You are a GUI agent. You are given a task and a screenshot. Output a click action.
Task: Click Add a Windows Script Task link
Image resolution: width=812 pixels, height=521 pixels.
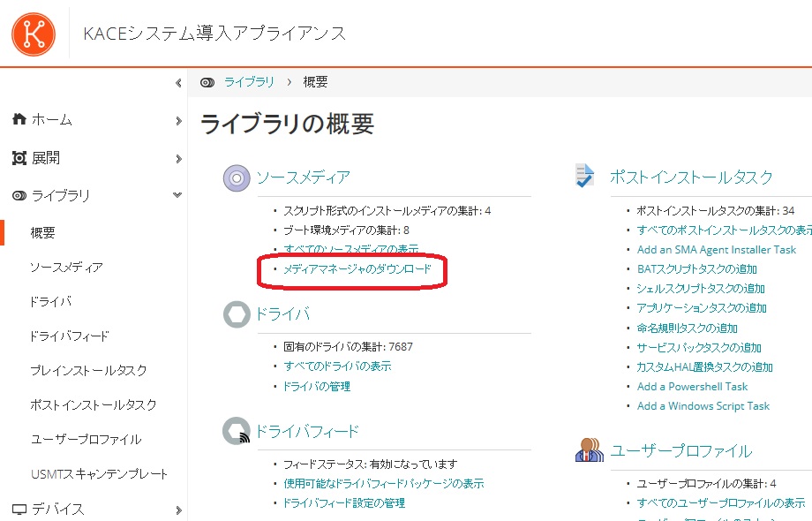(703, 406)
